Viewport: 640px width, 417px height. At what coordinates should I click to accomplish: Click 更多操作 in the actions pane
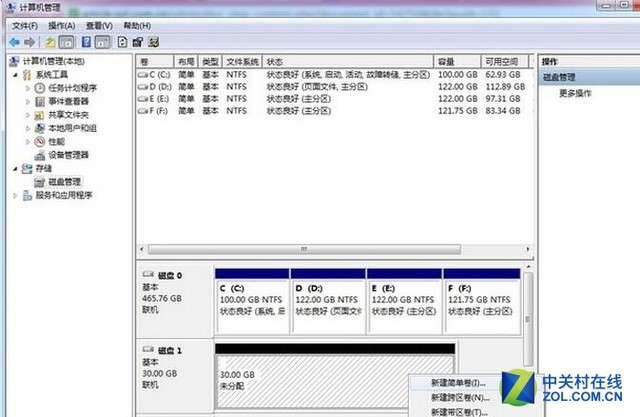click(x=578, y=93)
